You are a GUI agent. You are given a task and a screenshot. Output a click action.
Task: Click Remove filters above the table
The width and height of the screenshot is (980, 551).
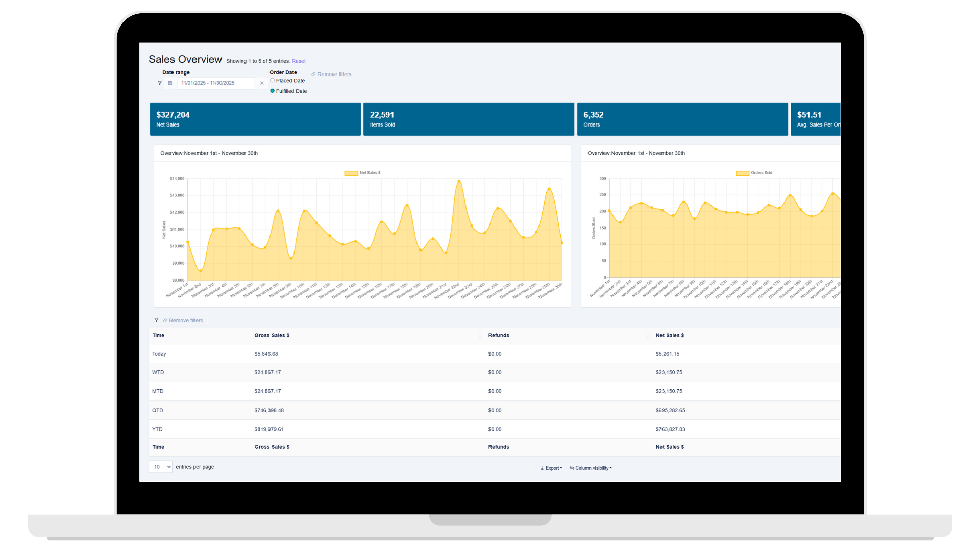[x=185, y=320]
